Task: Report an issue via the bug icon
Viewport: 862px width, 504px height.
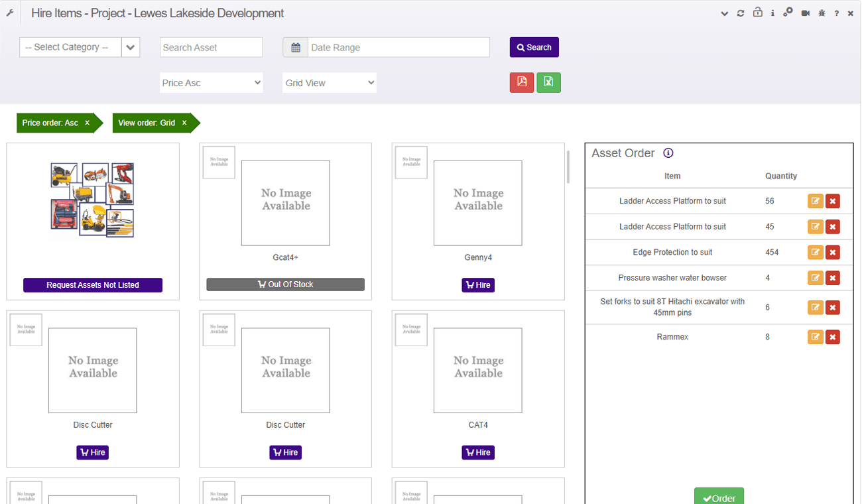Action: (821, 13)
